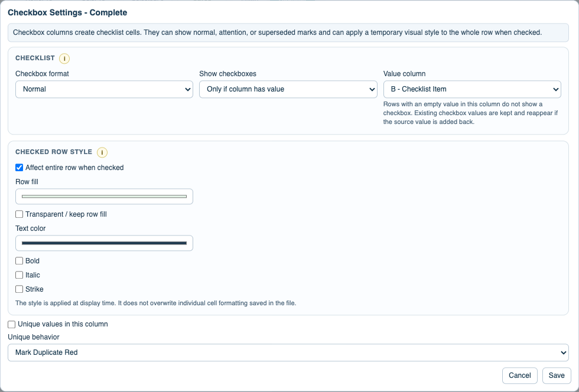Click the 'Checkbox Settings - Complete' title

click(x=67, y=12)
